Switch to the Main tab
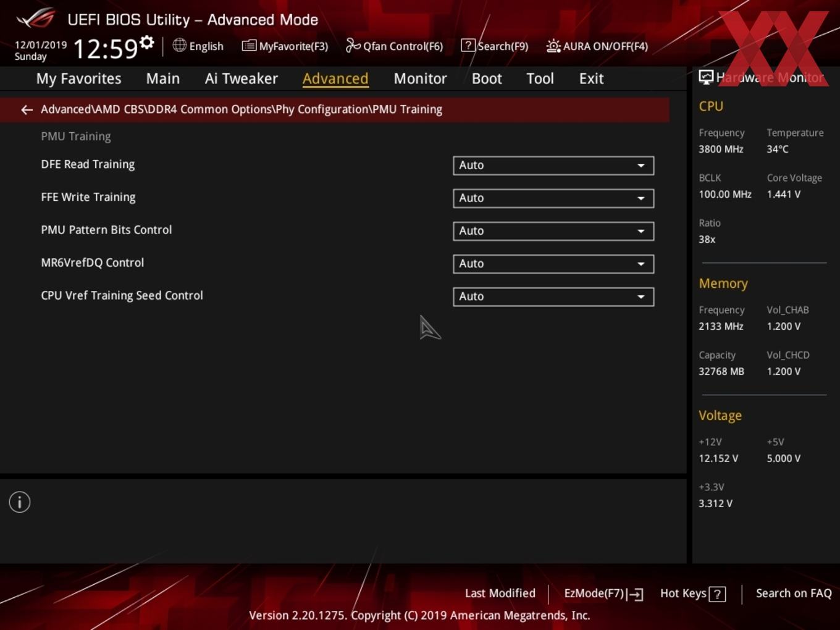 coord(163,78)
